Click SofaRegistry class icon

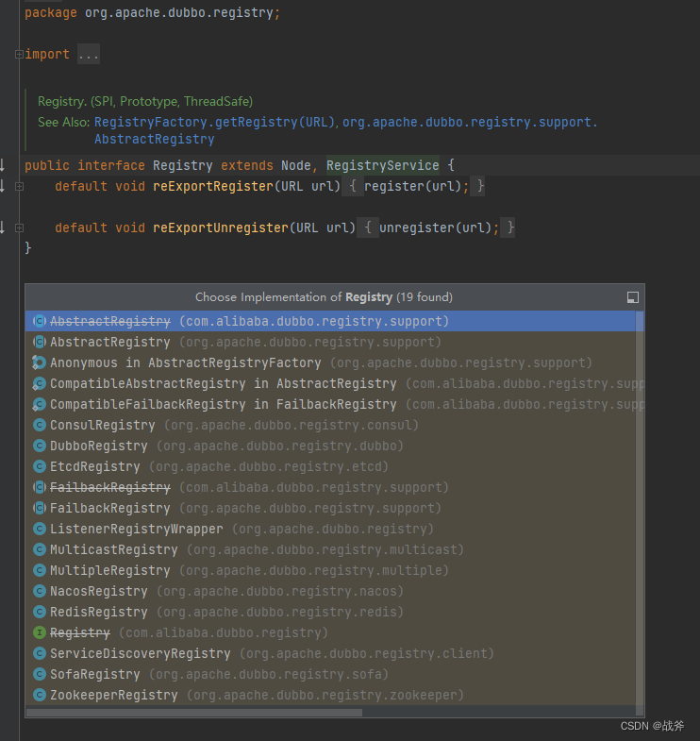coord(40,674)
